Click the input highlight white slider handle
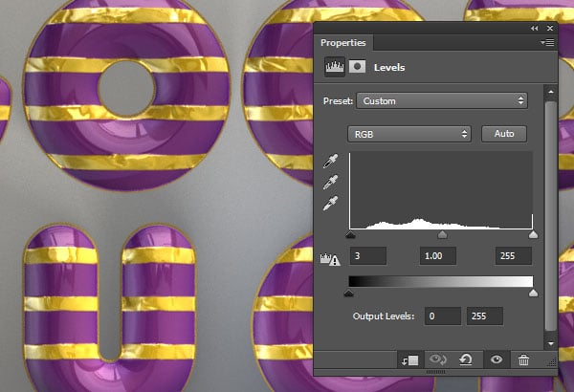574x392 pixels. (534, 234)
